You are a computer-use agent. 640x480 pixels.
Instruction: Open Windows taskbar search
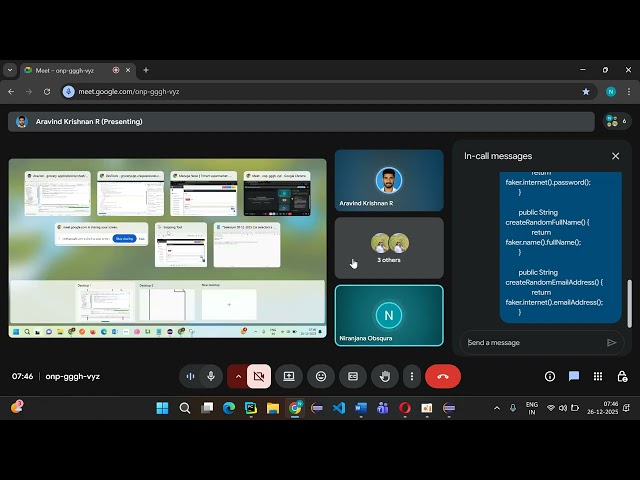click(184, 408)
